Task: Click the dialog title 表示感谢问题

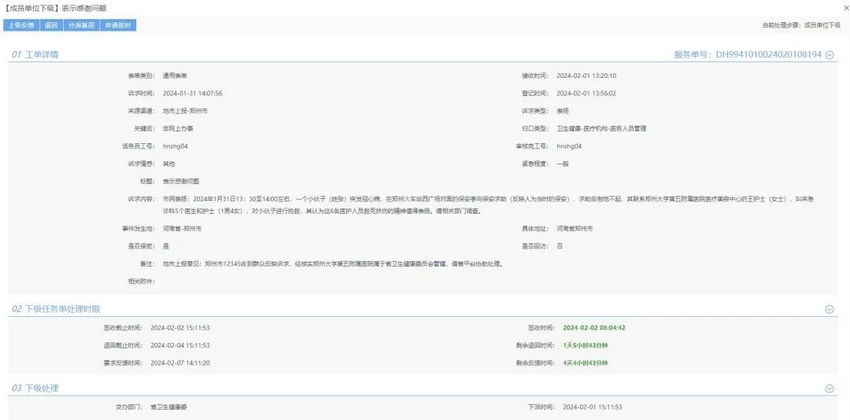Action: coord(88,8)
